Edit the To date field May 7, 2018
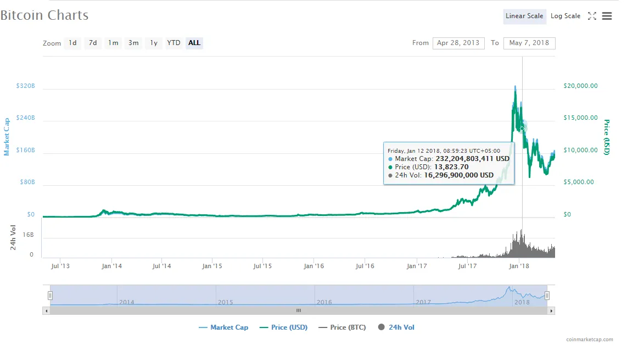The width and height of the screenshot is (644, 350). pos(529,43)
